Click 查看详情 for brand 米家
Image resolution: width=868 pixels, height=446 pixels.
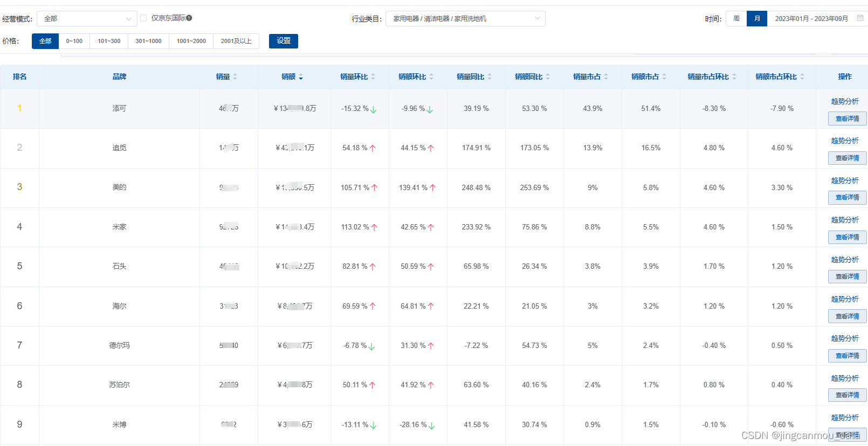click(x=848, y=237)
